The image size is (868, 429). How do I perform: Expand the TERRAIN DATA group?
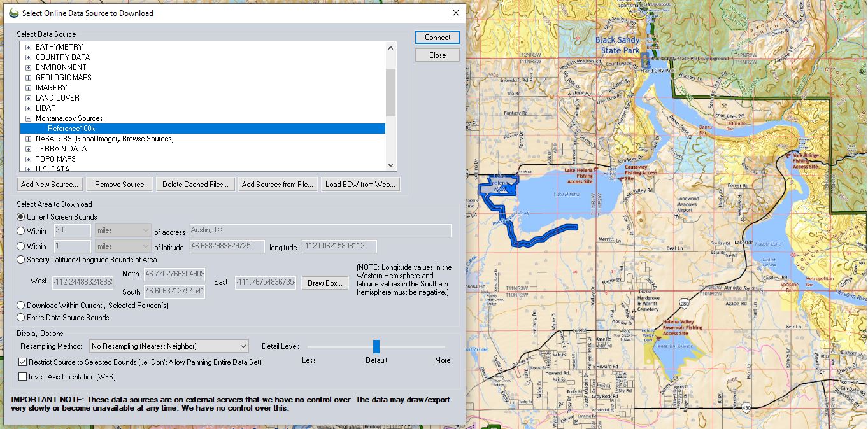pyautogui.click(x=28, y=149)
